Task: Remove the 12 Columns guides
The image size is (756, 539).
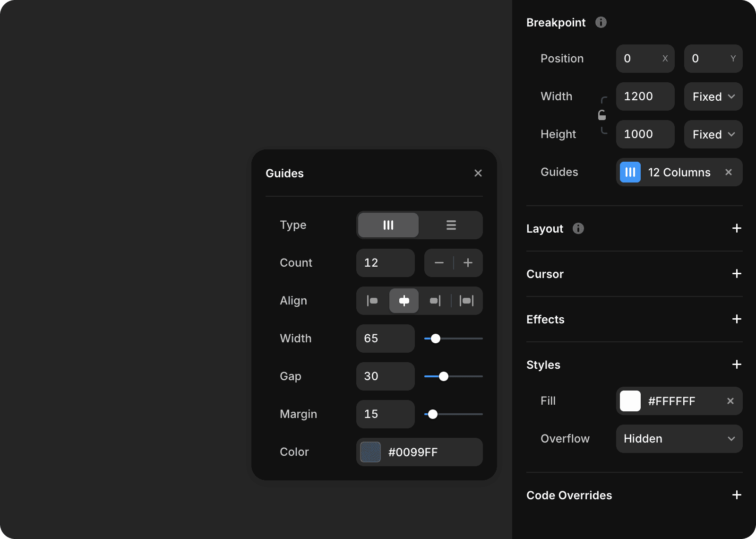Action: click(x=728, y=172)
